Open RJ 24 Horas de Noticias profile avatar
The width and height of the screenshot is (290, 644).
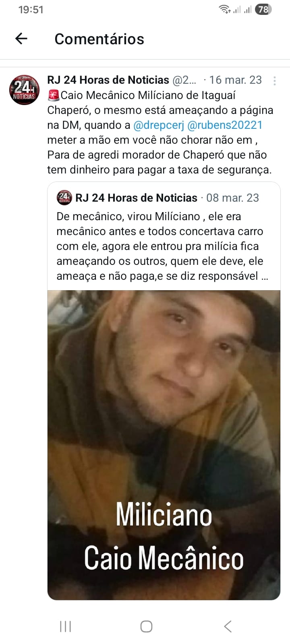click(24, 89)
